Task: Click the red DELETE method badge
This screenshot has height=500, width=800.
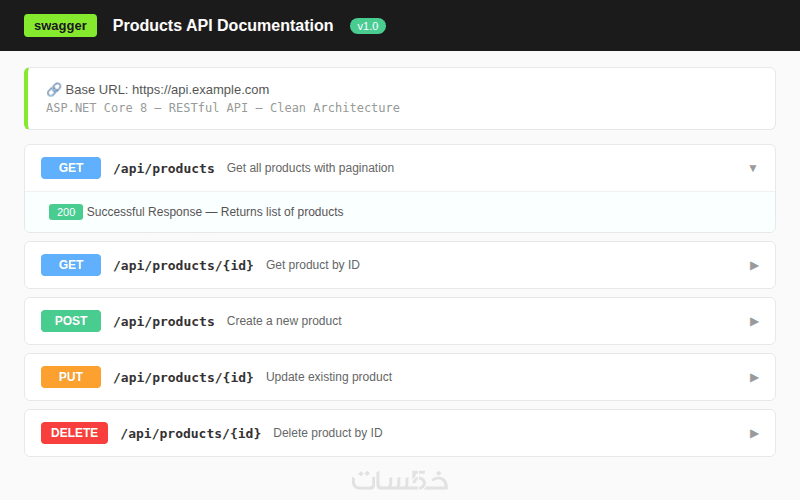Action: coord(74,433)
